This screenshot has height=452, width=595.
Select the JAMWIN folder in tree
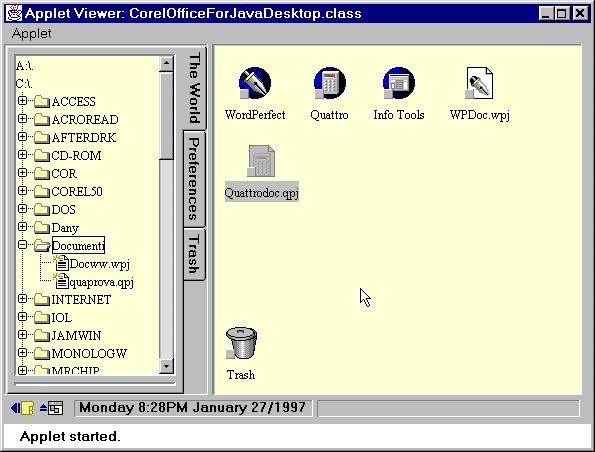76,336
